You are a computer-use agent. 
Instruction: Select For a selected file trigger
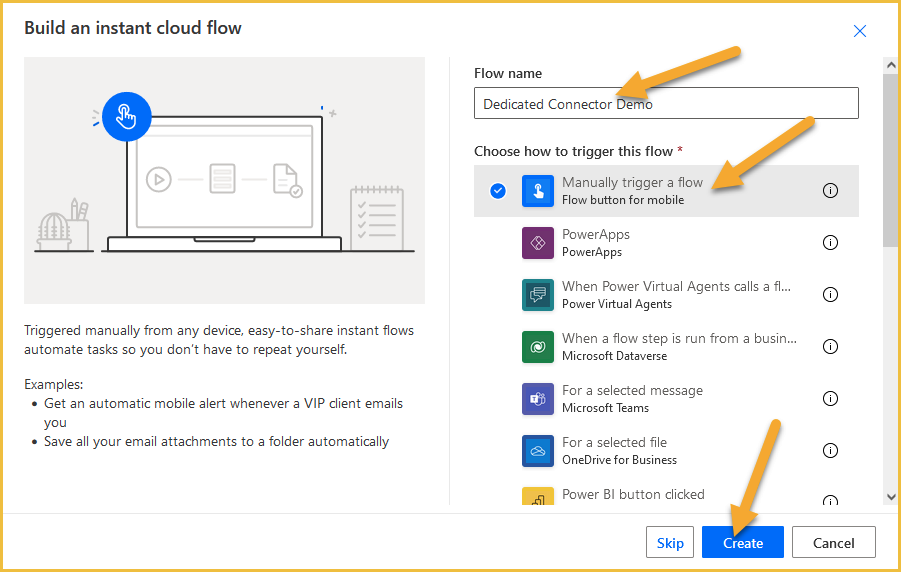coord(614,442)
